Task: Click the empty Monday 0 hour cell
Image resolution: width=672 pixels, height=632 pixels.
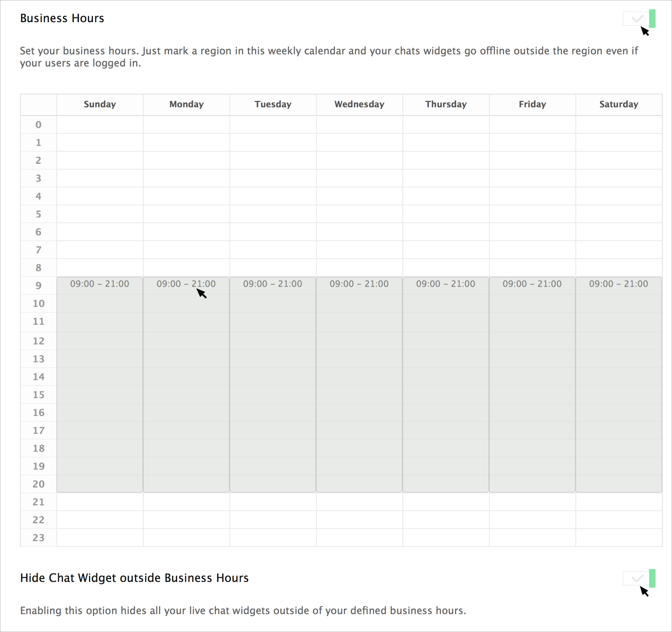Action: [186, 124]
